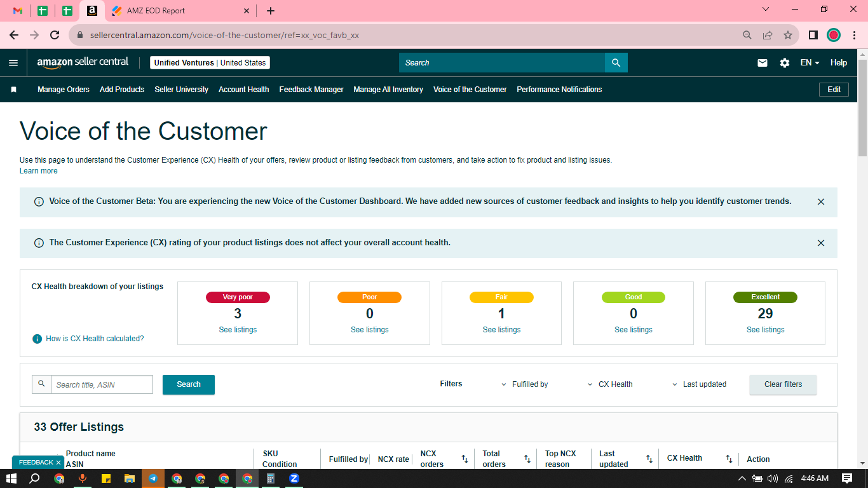Image resolution: width=868 pixels, height=488 pixels.
Task: Open the browser zoom magnifier icon
Action: tap(747, 36)
